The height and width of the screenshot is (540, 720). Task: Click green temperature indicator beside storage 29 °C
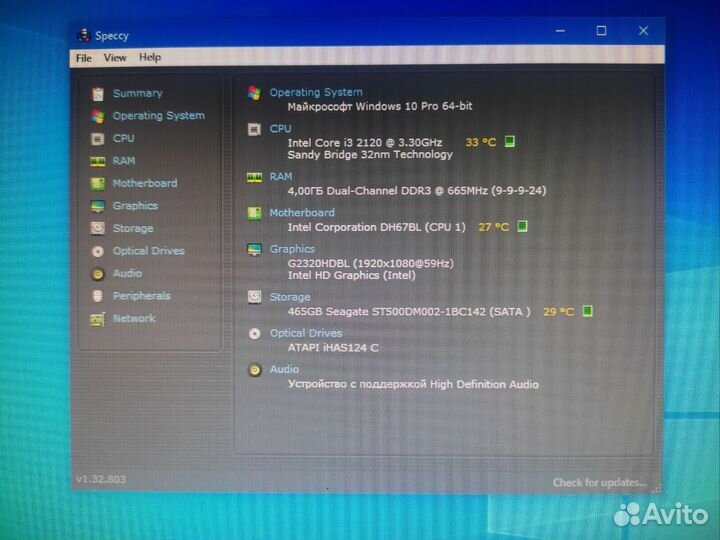587,311
